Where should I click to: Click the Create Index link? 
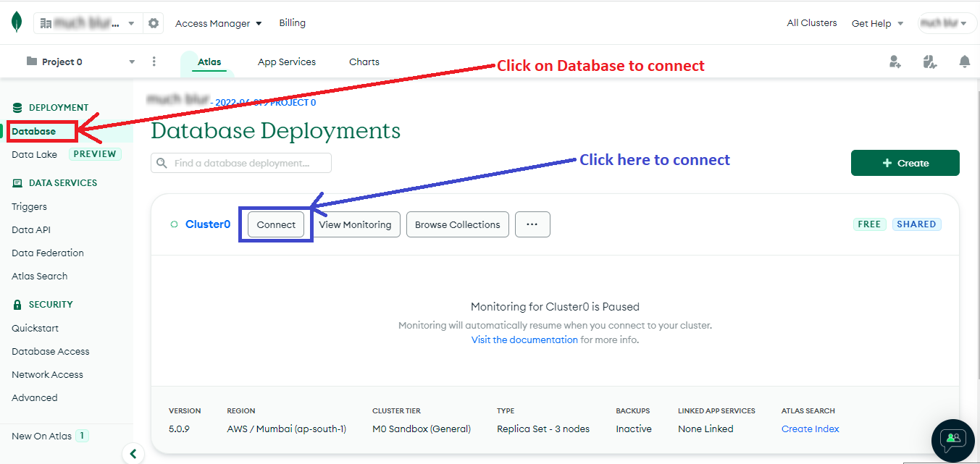(811, 429)
